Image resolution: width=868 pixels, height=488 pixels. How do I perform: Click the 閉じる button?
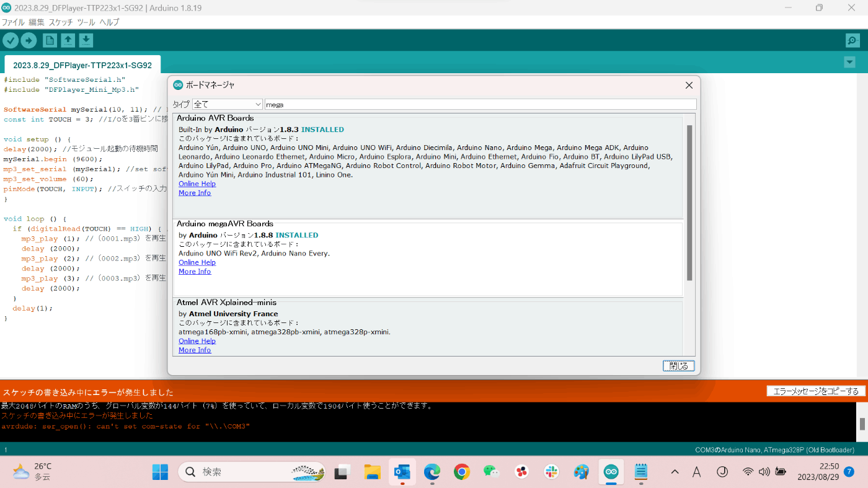[x=679, y=366]
